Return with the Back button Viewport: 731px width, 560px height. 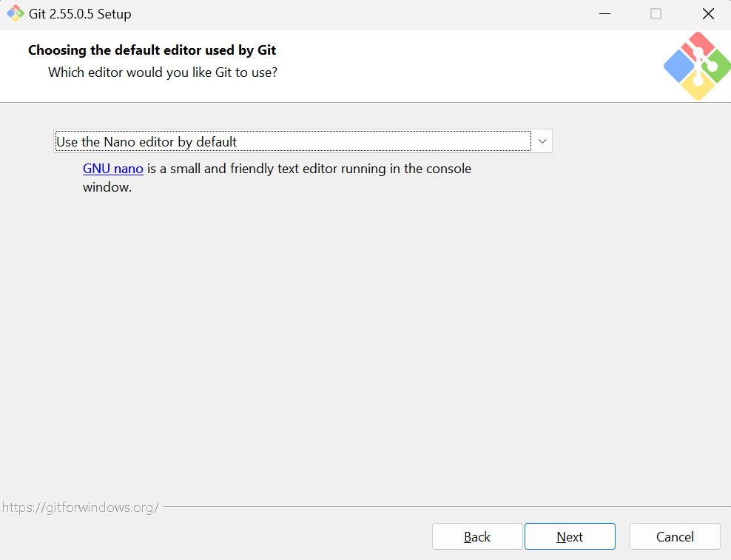click(477, 536)
